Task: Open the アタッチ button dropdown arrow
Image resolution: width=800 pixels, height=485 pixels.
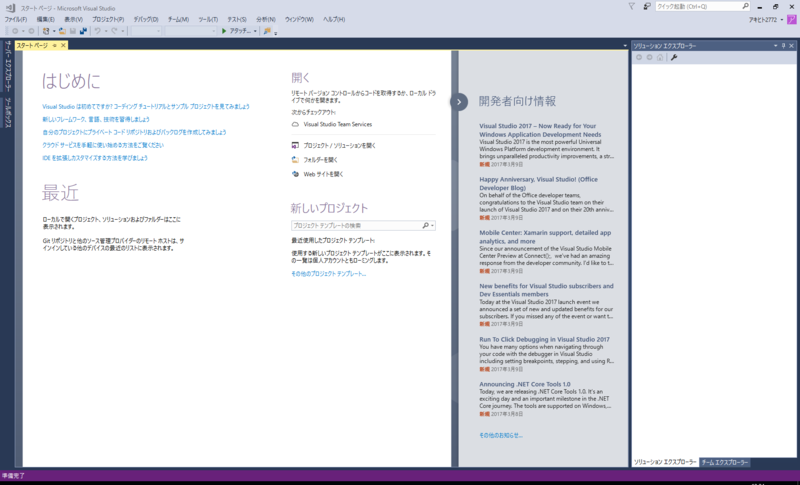Action: coord(255,31)
